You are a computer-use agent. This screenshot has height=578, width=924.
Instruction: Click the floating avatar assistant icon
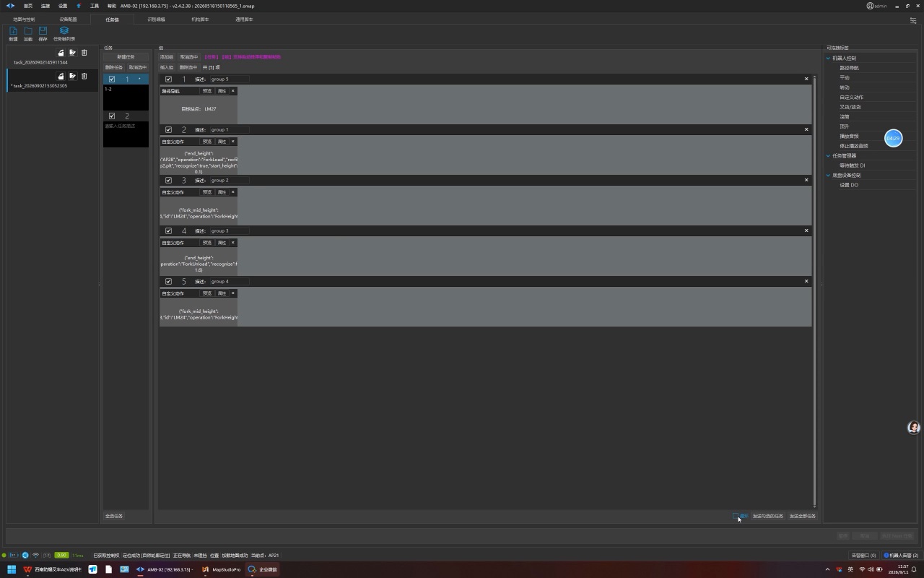coord(914,428)
